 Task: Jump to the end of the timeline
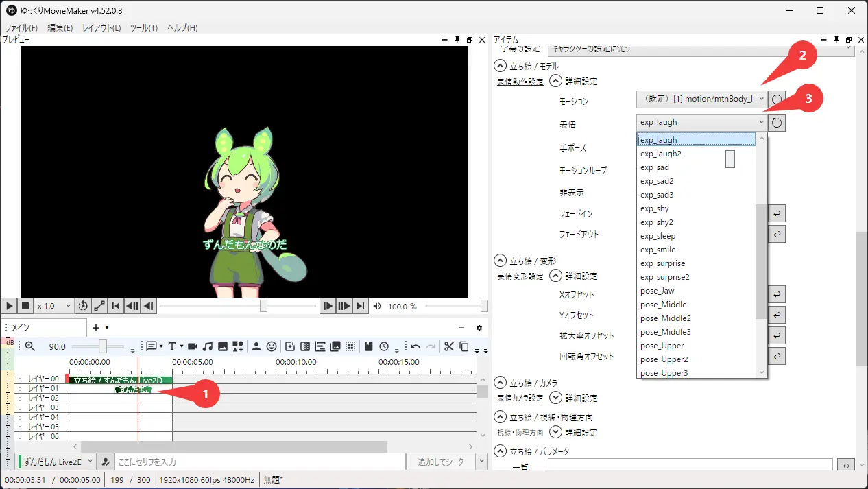(361, 306)
